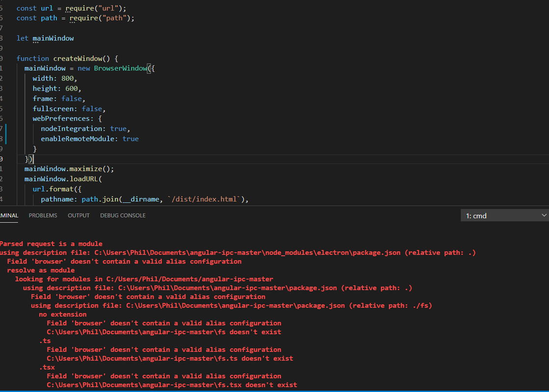
Task: Click 'url.format({' line
Action: point(57,189)
